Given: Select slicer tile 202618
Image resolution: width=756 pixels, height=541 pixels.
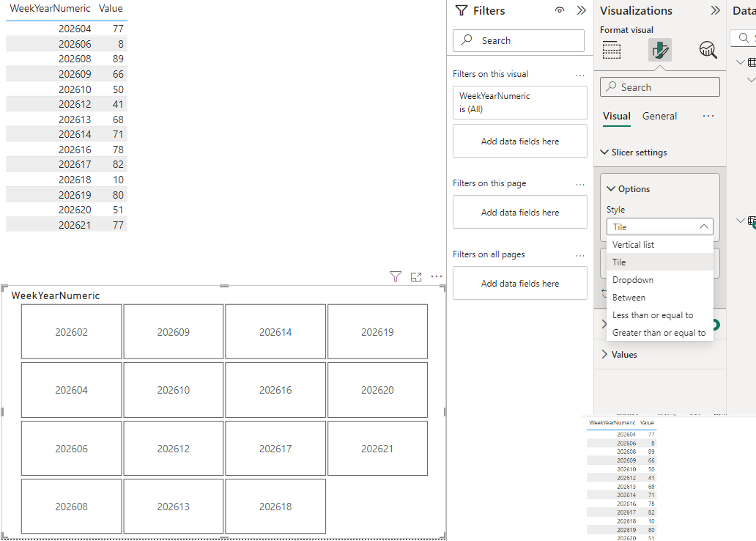Looking at the screenshot, I should (x=275, y=507).
